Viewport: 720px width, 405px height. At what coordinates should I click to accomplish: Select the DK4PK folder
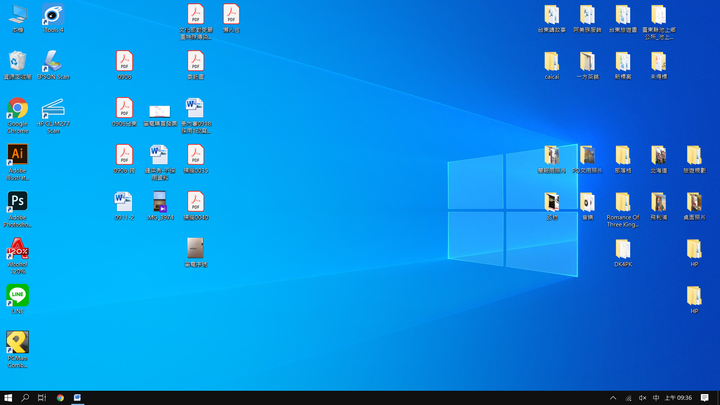[x=623, y=253]
